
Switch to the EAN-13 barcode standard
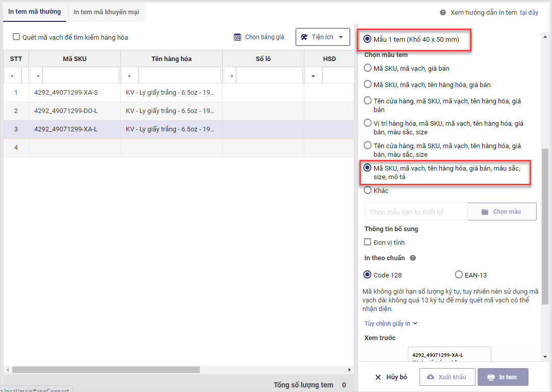click(x=459, y=274)
